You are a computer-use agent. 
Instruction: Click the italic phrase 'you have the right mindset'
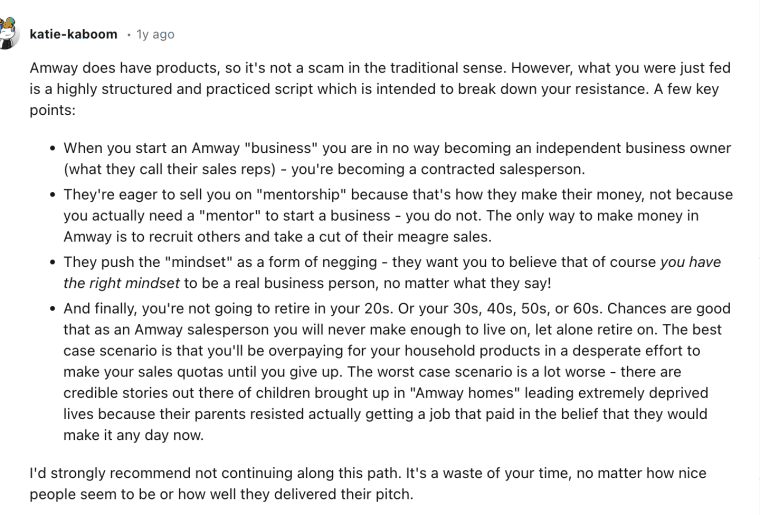[x=392, y=272]
